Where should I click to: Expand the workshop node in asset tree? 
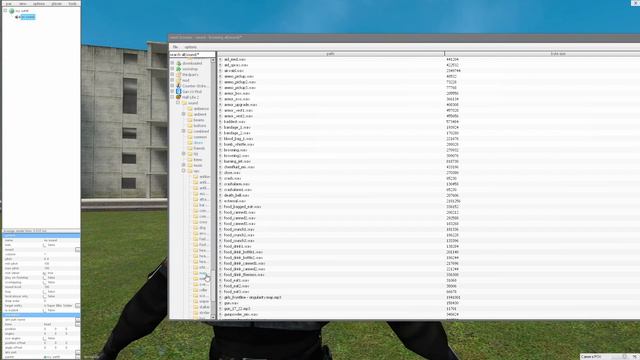click(x=172, y=69)
